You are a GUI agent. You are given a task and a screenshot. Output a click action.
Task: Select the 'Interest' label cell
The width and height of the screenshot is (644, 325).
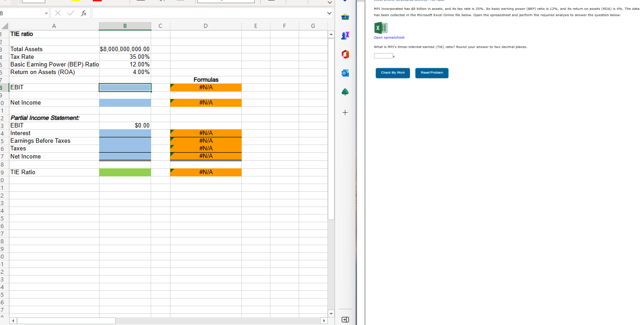click(x=54, y=133)
